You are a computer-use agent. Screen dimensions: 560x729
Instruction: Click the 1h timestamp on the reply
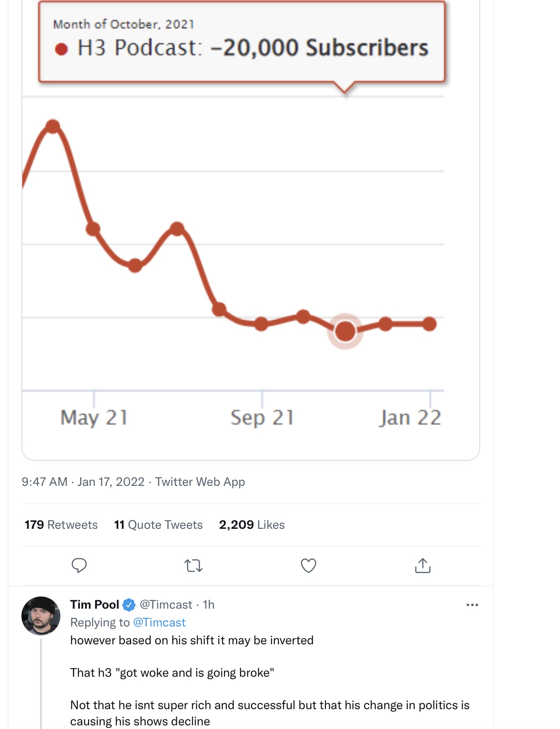coord(209,605)
